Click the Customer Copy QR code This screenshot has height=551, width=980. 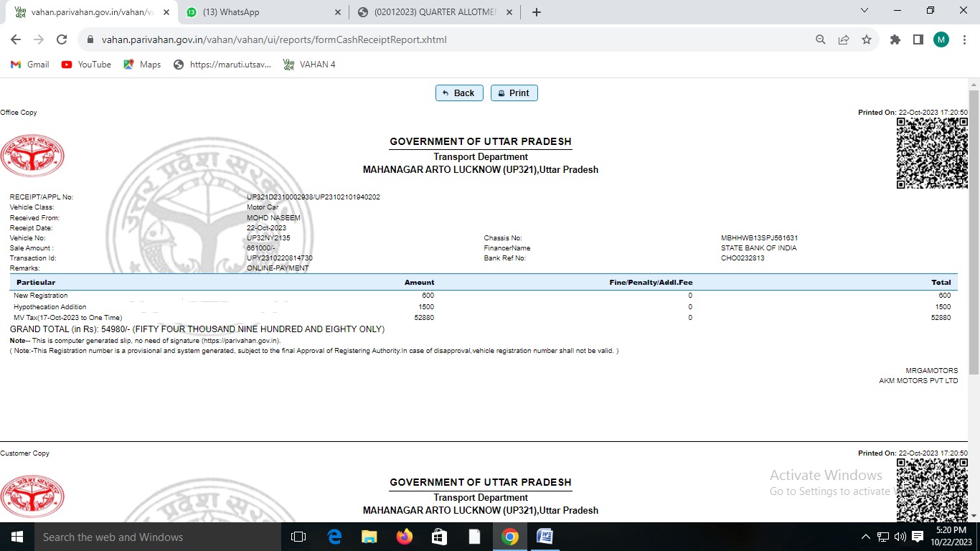932,490
